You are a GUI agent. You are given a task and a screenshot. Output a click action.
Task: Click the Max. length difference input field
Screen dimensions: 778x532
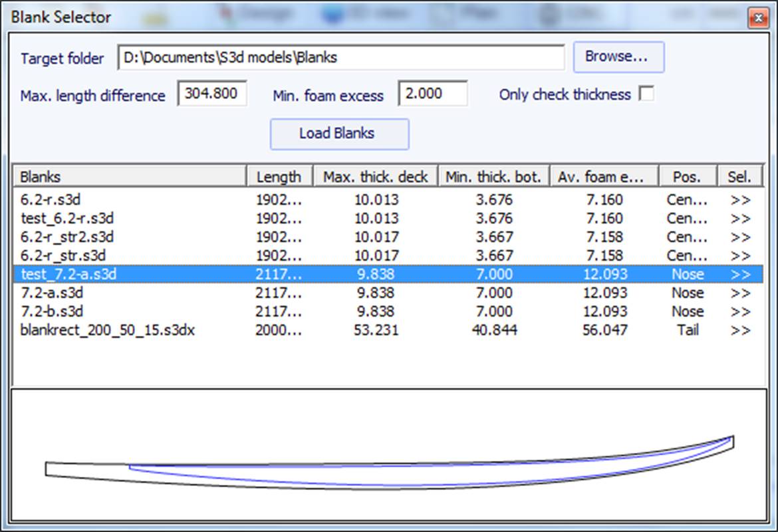pyautogui.click(x=212, y=94)
